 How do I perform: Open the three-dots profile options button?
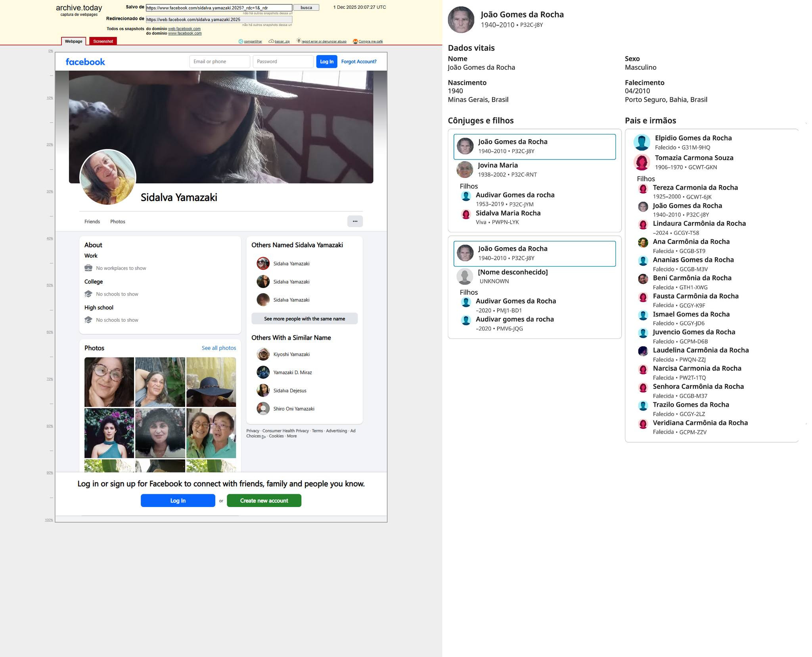click(355, 221)
